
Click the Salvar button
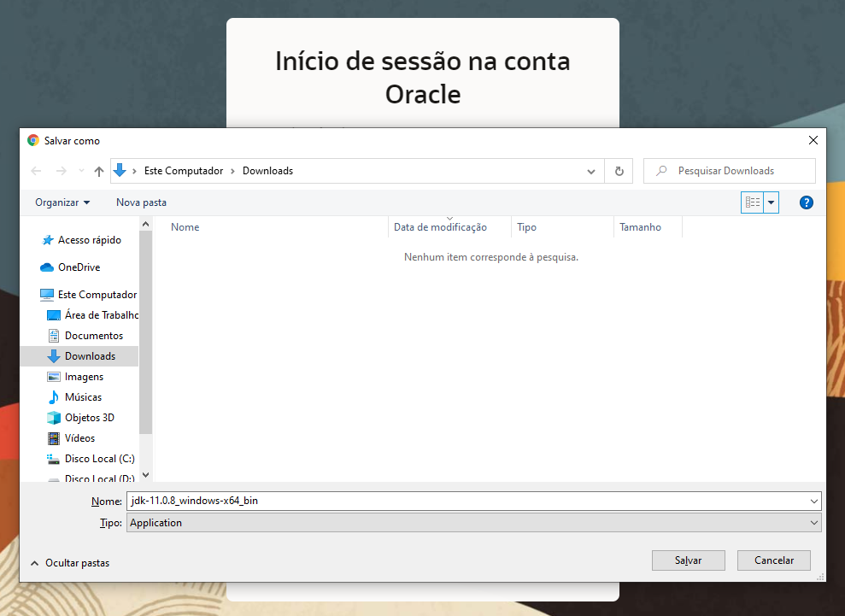688,560
